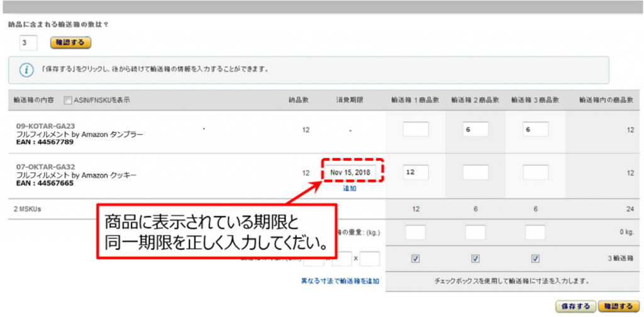Uncheck the 輸送箱 3 dimension checkbox
Image resolution: width=644 pixels, height=317 pixels.
(535, 259)
